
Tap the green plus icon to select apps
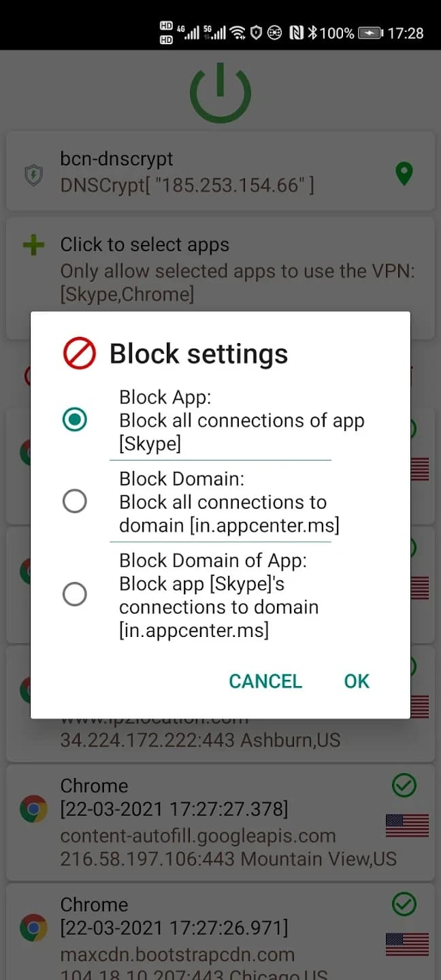coord(33,246)
